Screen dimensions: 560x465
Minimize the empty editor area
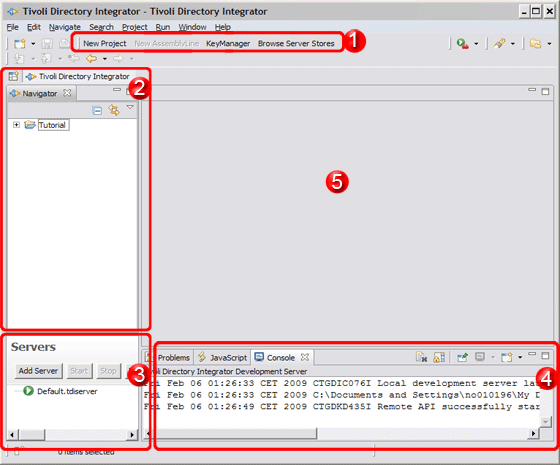[532, 90]
